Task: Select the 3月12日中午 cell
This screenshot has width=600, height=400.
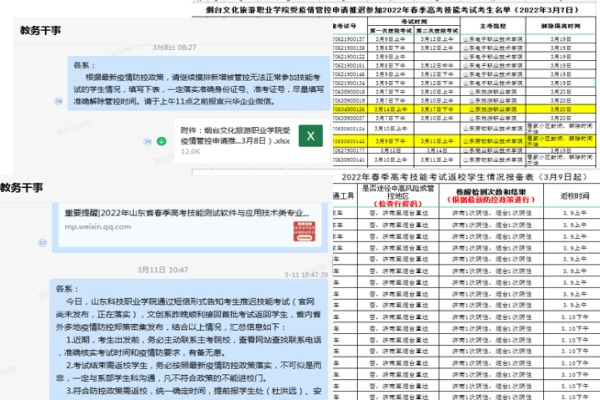Action: pyautogui.click(x=437, y=65)
